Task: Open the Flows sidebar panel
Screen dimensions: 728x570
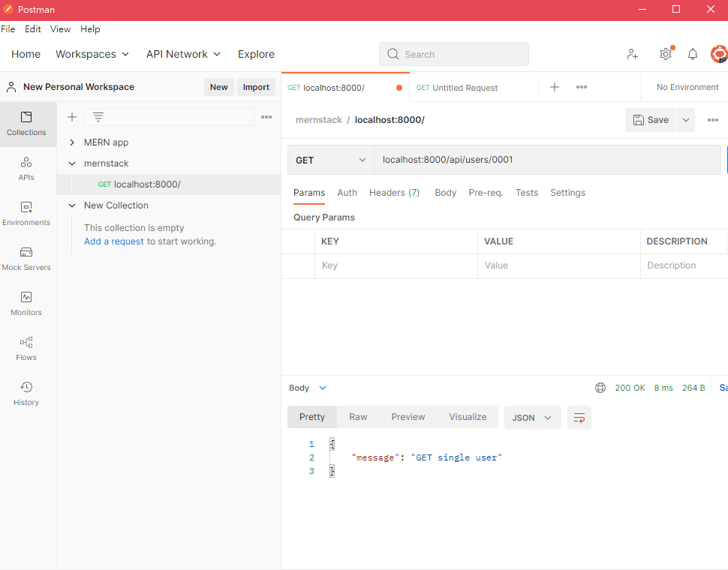Action: click(x=26, y=349)
